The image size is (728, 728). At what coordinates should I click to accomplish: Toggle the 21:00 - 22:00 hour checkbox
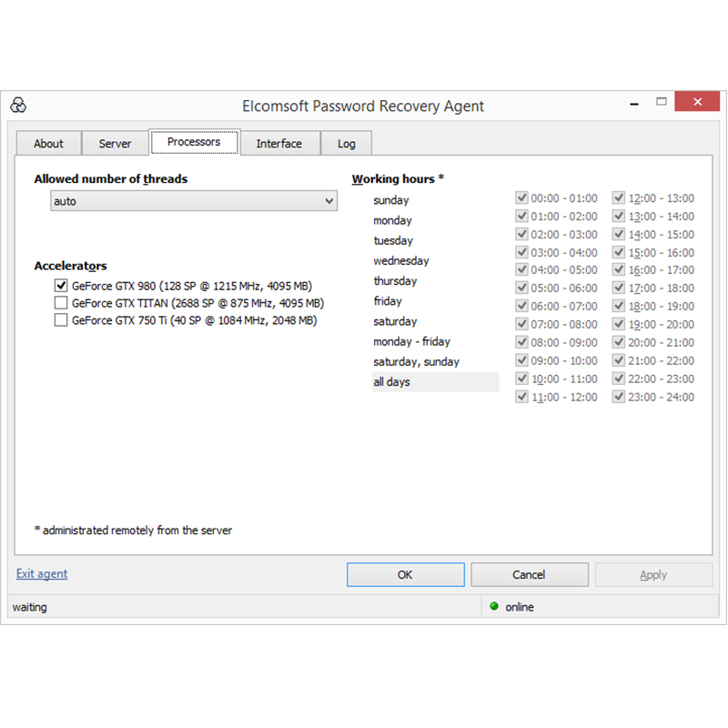point(619,360)
